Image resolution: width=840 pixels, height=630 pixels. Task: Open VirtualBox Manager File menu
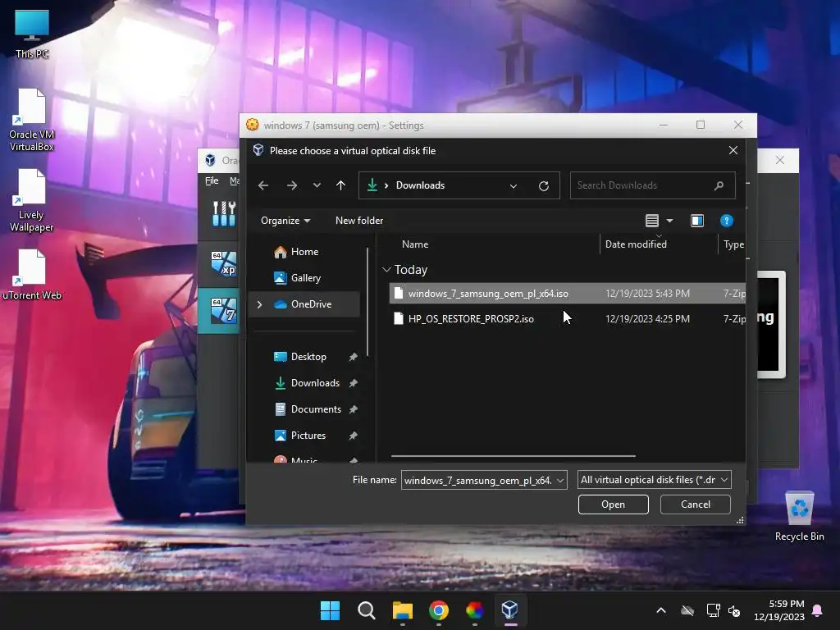tap(212, 180)
